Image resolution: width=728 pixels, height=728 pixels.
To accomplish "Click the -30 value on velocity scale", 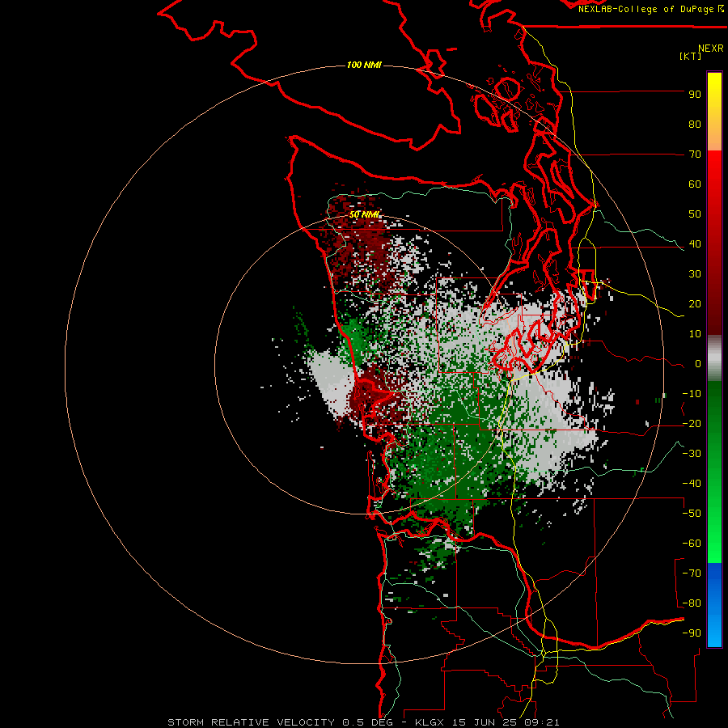I will (x=692, y=454).
